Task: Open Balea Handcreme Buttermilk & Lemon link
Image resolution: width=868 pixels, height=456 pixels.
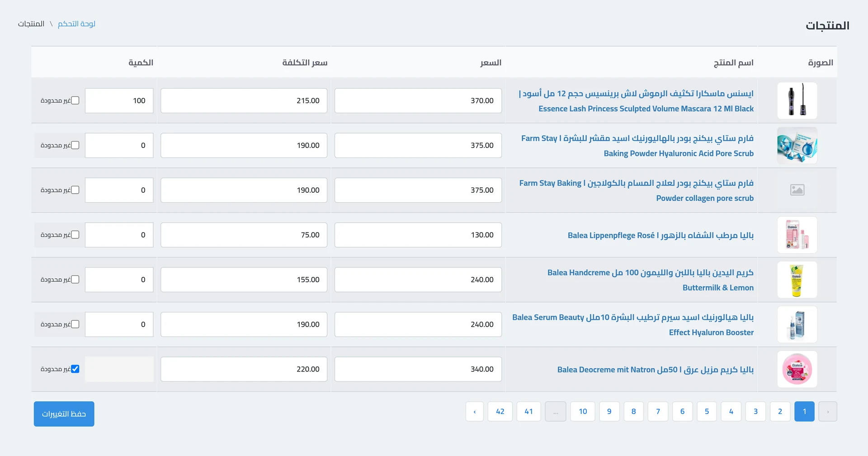Action: click(651, 280)
